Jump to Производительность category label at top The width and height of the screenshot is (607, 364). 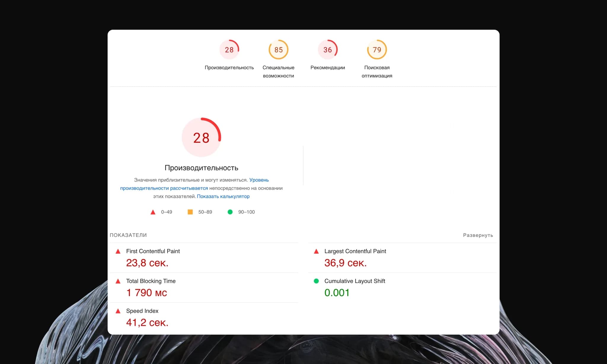coord(229,68)
